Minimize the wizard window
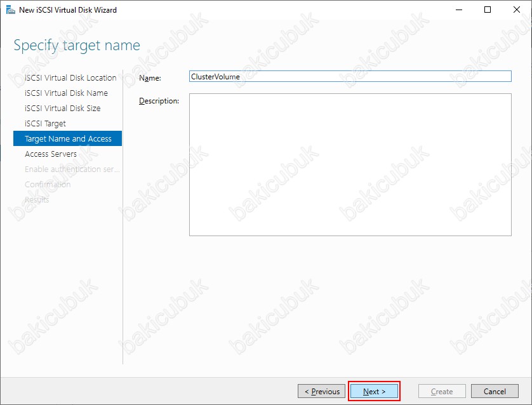The width and height of the screenshot is (532, 405). click(459, 10)
